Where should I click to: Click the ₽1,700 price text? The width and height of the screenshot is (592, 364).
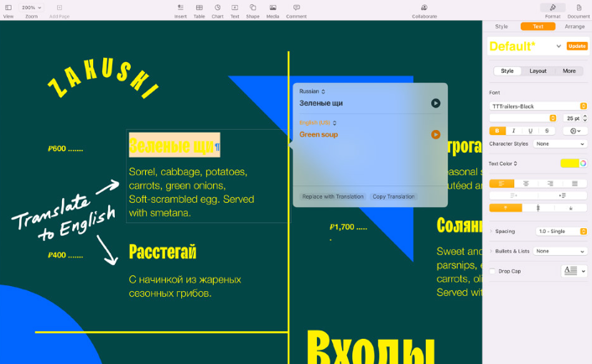[x=342, y=227]
